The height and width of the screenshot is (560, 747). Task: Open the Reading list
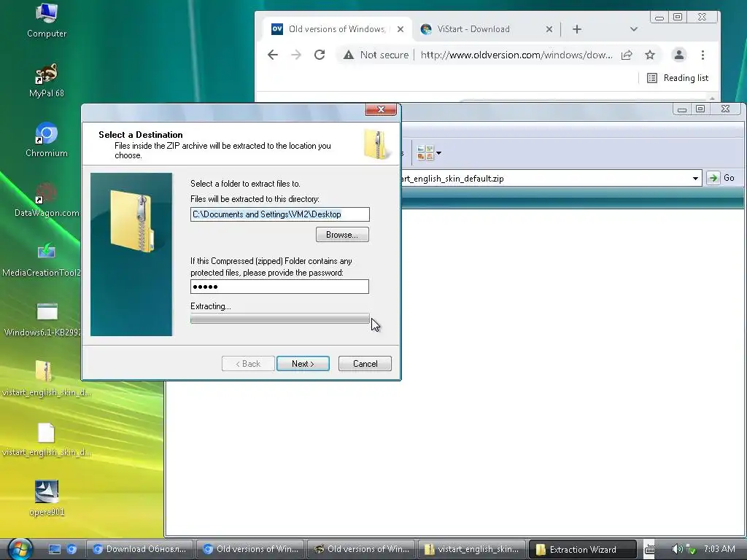678,77
